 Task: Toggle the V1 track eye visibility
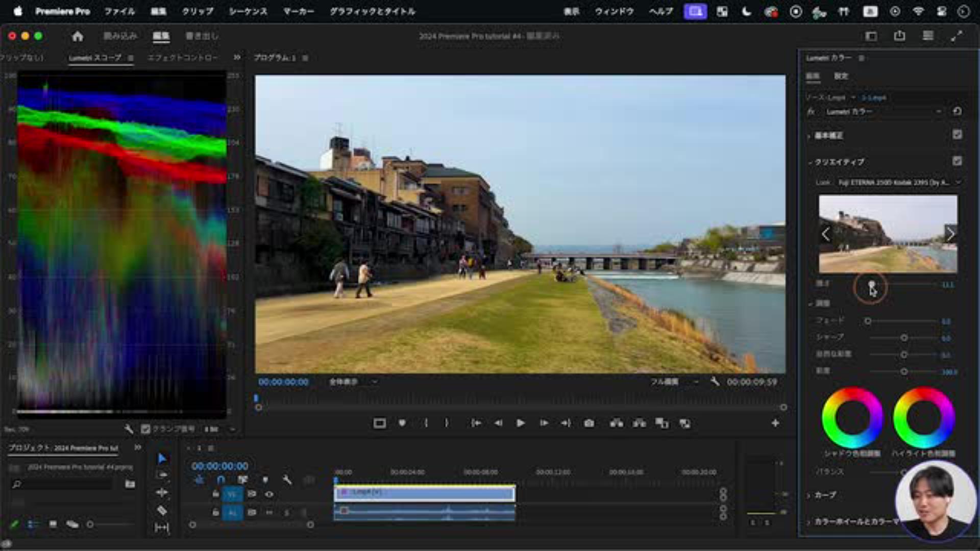click(x=269, y=494)
